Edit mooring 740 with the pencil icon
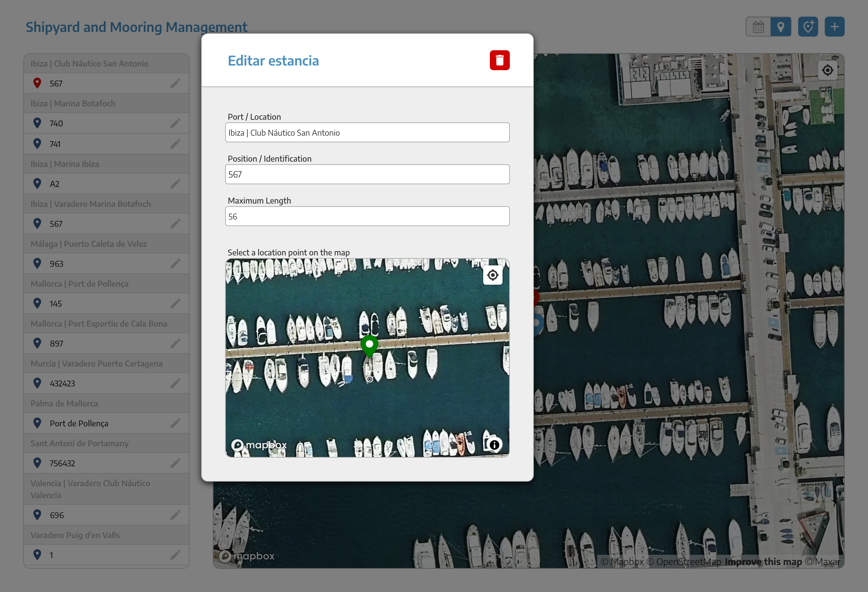This screenshot has width=868, height=592. [x=176, y=123]
